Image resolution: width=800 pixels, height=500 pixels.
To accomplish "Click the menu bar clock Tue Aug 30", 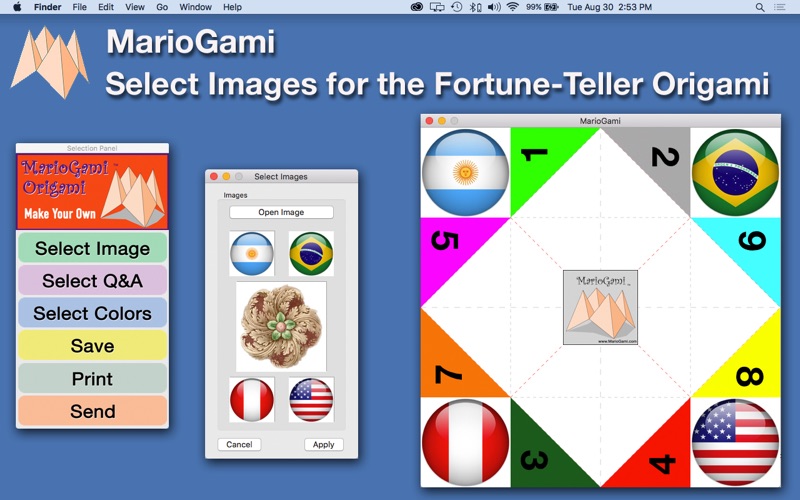I will (x=609, y=7).
